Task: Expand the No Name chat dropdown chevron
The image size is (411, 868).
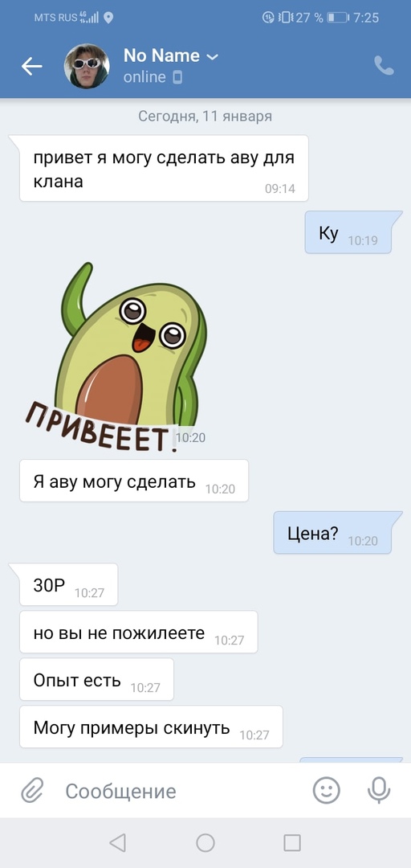Action: 213,57
